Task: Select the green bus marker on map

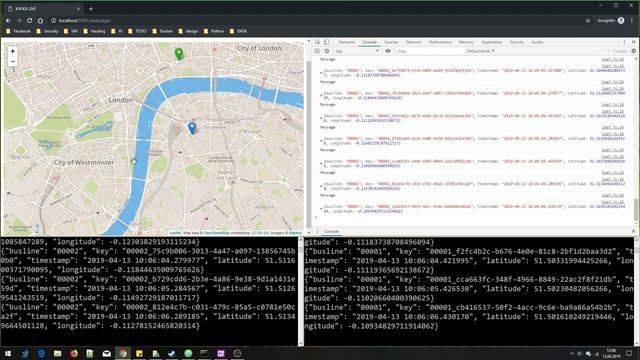Action: 179,54
